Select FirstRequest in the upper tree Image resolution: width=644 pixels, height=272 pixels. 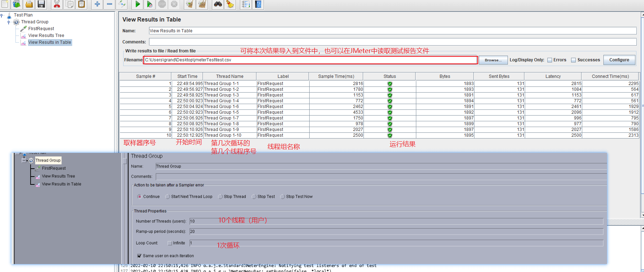pyautogui.click(x=41, y=29)
